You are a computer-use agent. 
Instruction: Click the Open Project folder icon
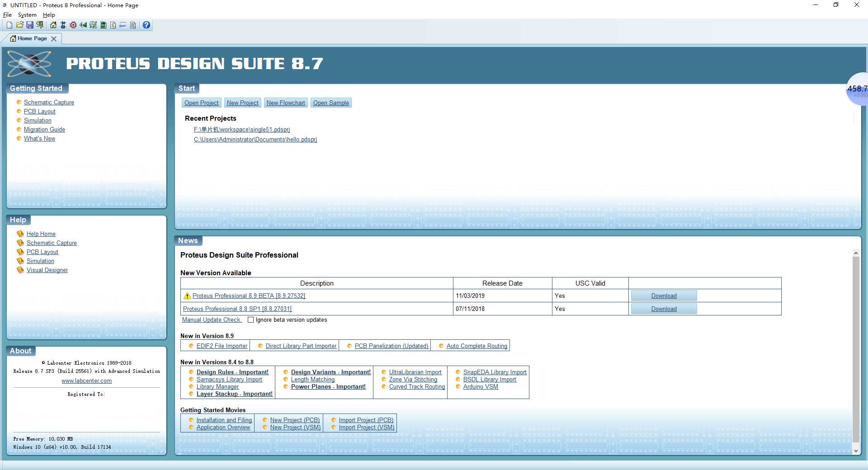coord(19,25)
